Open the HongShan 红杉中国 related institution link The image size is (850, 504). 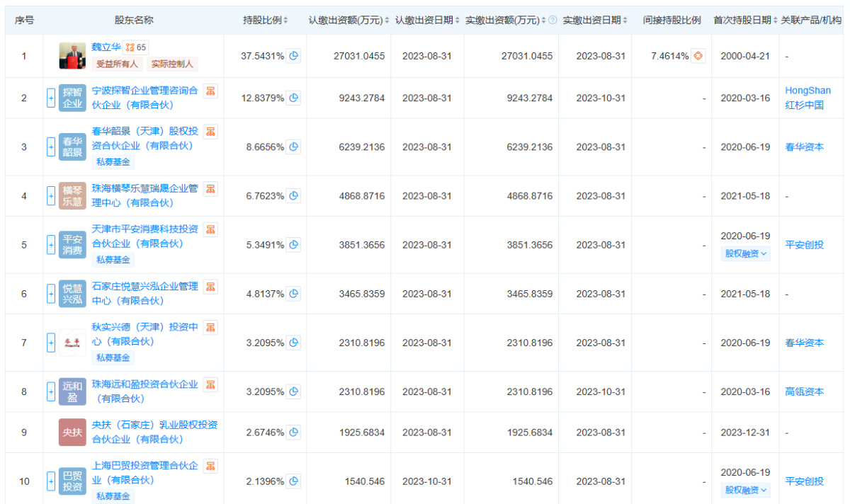(x=807, y=98)
